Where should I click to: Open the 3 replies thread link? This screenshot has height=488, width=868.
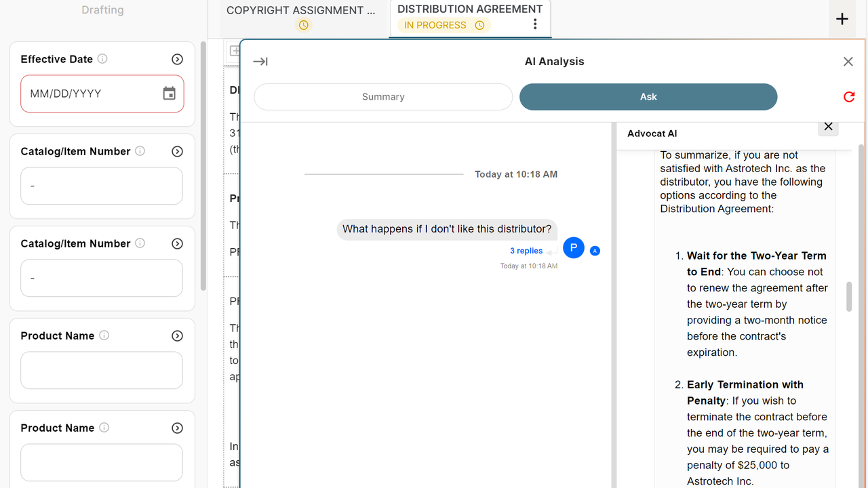coord(526,251)
